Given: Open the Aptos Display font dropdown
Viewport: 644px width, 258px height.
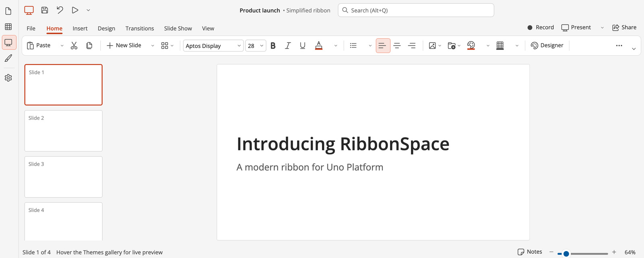Looking at the screenshot, I should 213,46.
